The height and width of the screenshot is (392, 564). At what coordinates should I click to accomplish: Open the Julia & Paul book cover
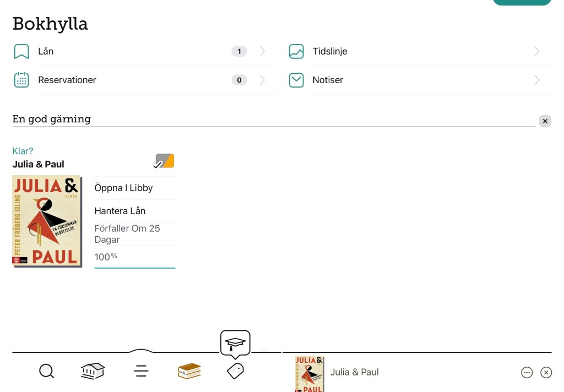click(47, 221)
